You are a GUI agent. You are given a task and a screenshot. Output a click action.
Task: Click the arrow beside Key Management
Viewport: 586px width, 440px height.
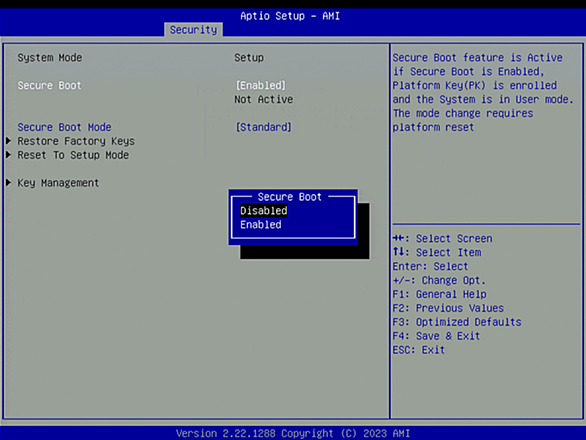(9, 182)
